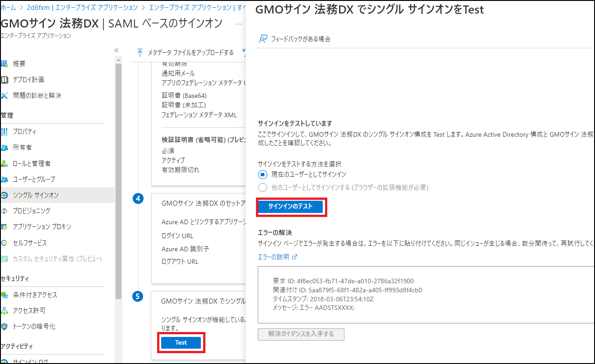Click inside the error message text box
The image size is (595, 364).
tap(426, 295)
